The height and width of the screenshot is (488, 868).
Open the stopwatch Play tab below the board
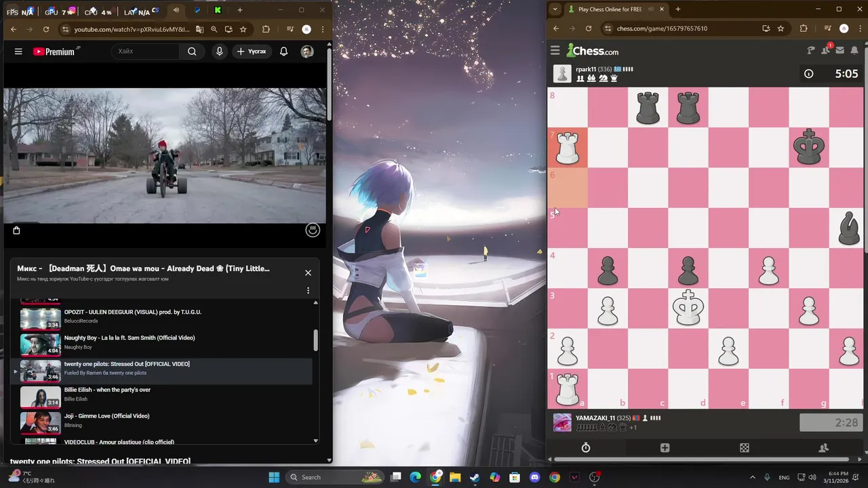[586, 448]
